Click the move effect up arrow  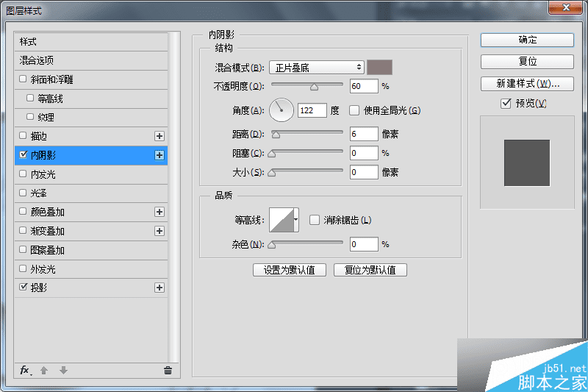pos(44,371)
